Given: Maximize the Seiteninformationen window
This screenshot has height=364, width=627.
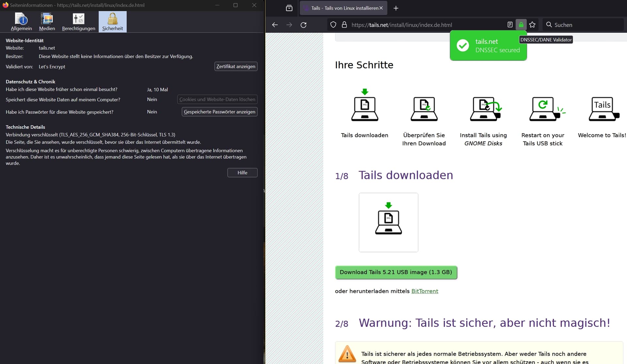Looking at the screenshot, I should click(235, 5).
